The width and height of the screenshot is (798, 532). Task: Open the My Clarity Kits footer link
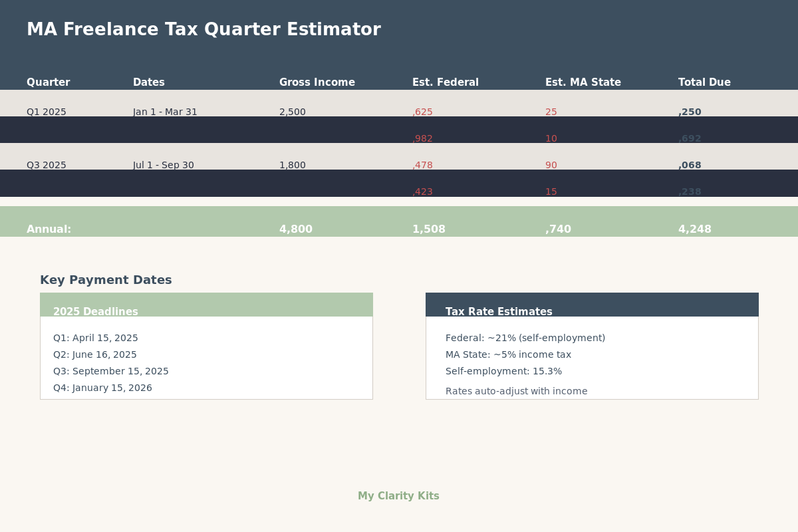(398, 496)
